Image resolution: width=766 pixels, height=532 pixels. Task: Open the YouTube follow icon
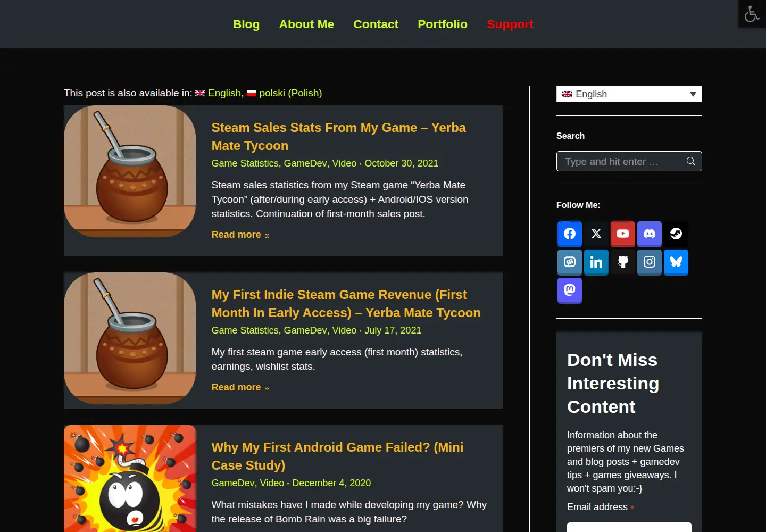click(623, 234)
